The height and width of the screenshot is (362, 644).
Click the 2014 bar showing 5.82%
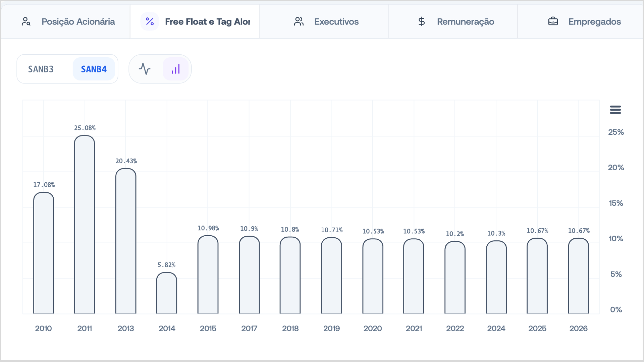coord(167,293)
